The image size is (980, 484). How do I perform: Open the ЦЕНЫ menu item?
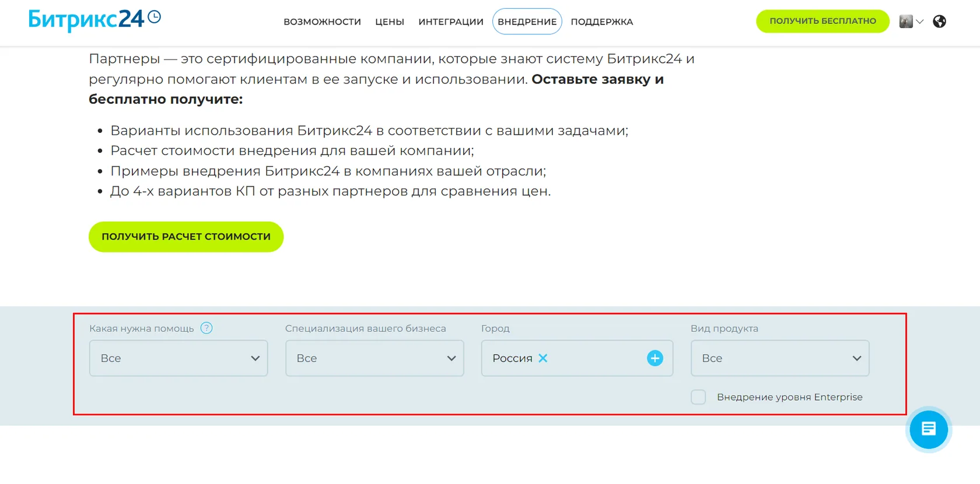(390, 22)
